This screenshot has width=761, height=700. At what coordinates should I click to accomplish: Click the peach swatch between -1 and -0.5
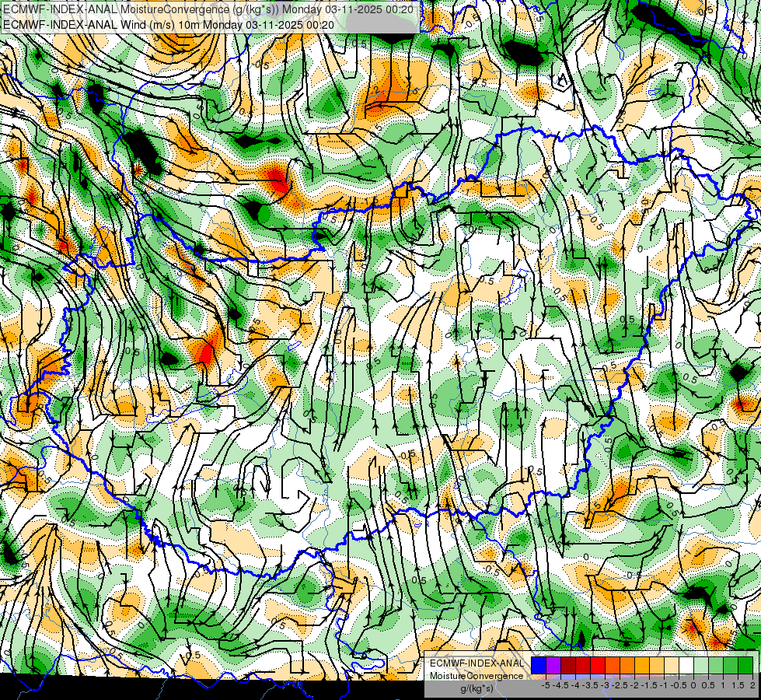672,665
